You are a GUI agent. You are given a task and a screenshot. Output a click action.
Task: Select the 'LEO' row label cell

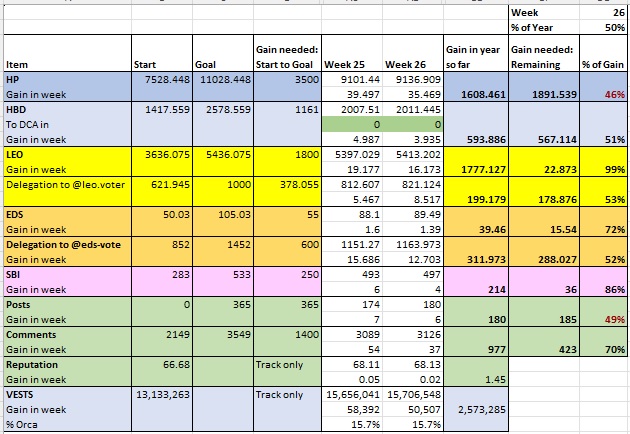(x=68, y=154)
